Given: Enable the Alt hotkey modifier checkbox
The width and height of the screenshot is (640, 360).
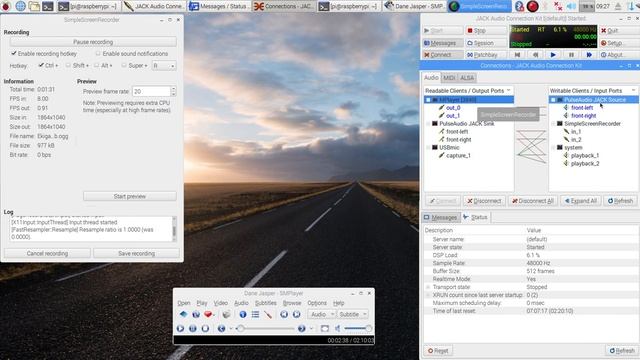Looking at the screenshot, I should (97, 65).
